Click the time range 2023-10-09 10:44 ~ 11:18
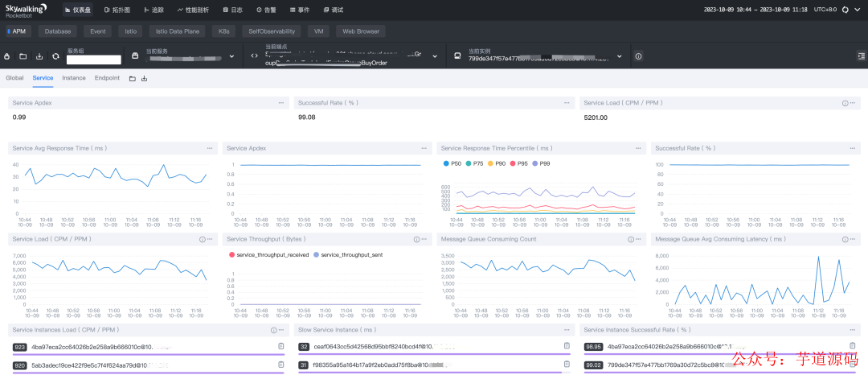Viewport: 868px width, 375px height. click(x=755, y=10)
